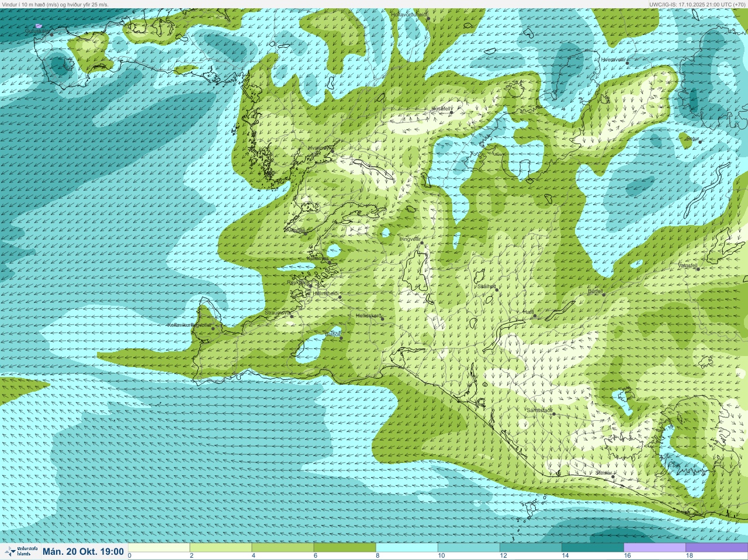The height and width of the screenshot is (560, 748).
Task: Click the Sámsstaðir station label
Action: 540,410
